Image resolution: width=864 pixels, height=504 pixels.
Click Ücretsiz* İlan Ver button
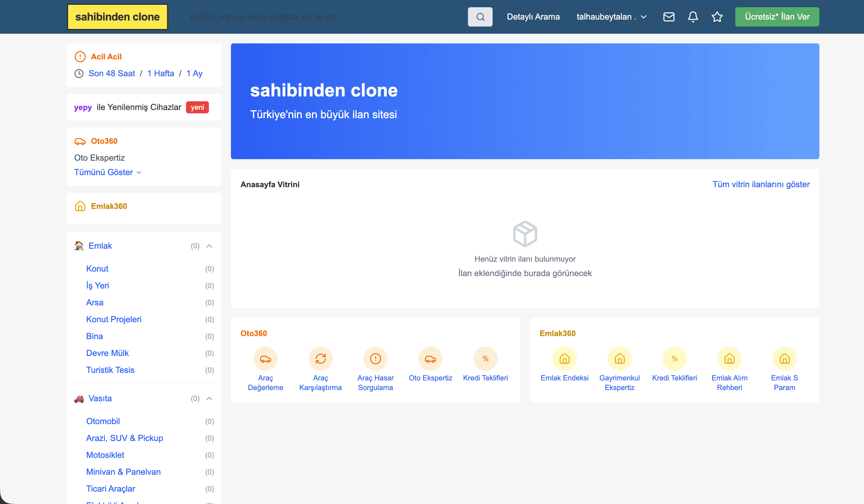(x=777, y=17)
